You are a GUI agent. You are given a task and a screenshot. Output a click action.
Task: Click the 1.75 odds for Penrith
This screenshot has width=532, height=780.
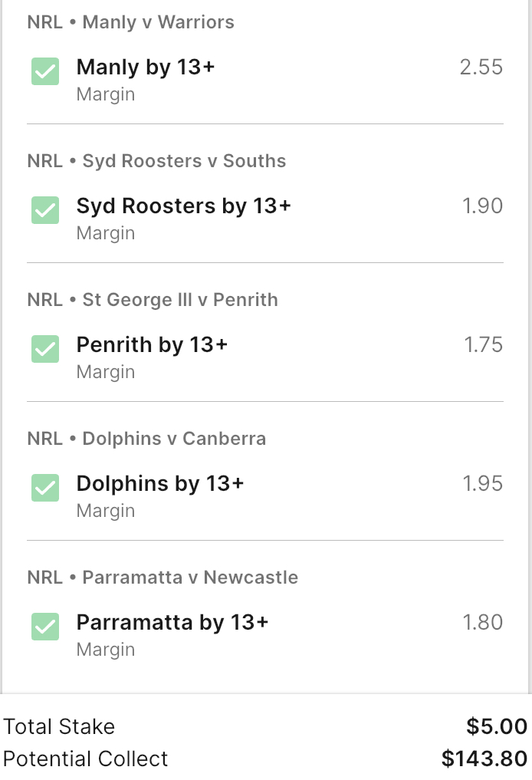[484, 345]
